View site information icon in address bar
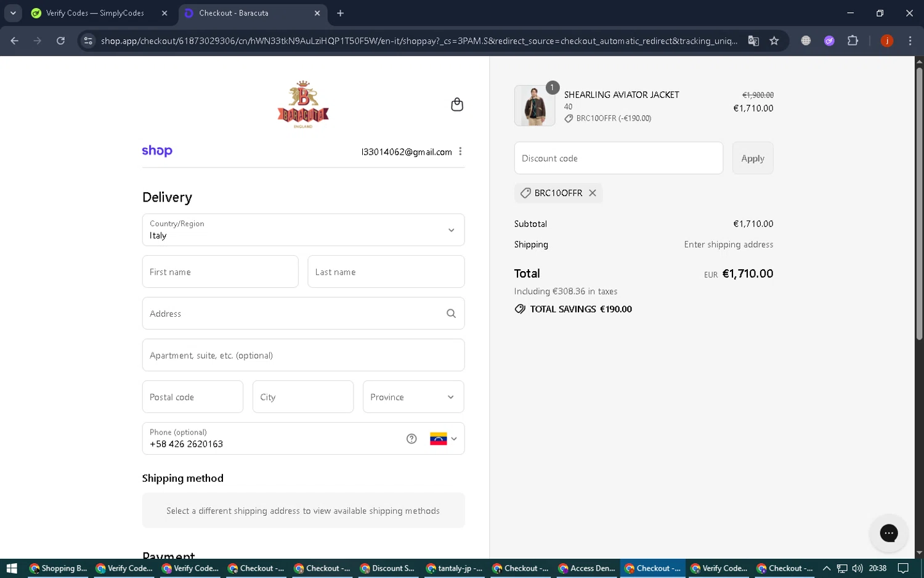 pos(88,41)
